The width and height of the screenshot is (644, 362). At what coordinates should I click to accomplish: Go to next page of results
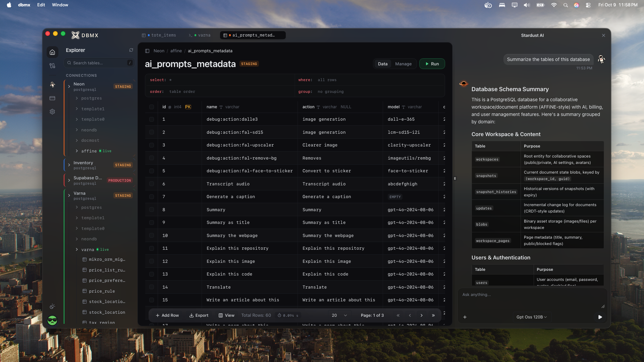point(422,315)
